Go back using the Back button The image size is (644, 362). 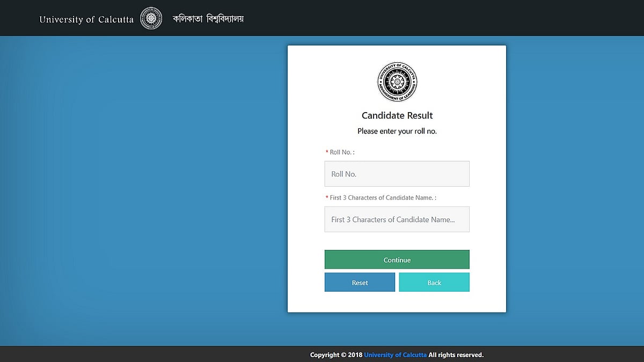[434, 283]
